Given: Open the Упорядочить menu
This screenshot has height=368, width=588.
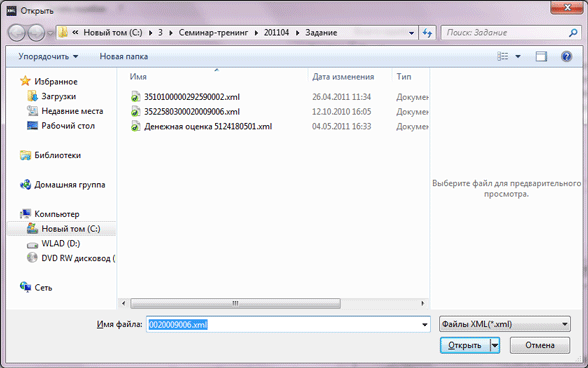Looking at the screenshot, I should point(48,57).
